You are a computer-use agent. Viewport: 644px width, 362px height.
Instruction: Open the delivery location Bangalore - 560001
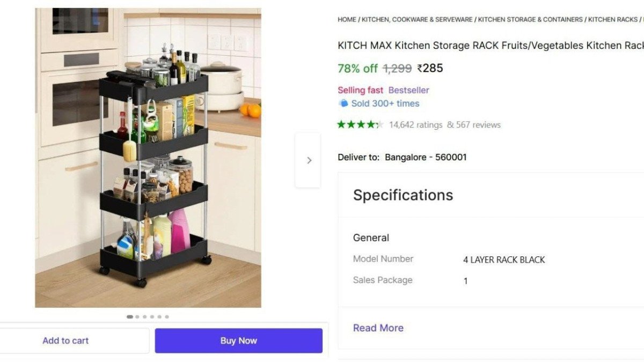426,157
